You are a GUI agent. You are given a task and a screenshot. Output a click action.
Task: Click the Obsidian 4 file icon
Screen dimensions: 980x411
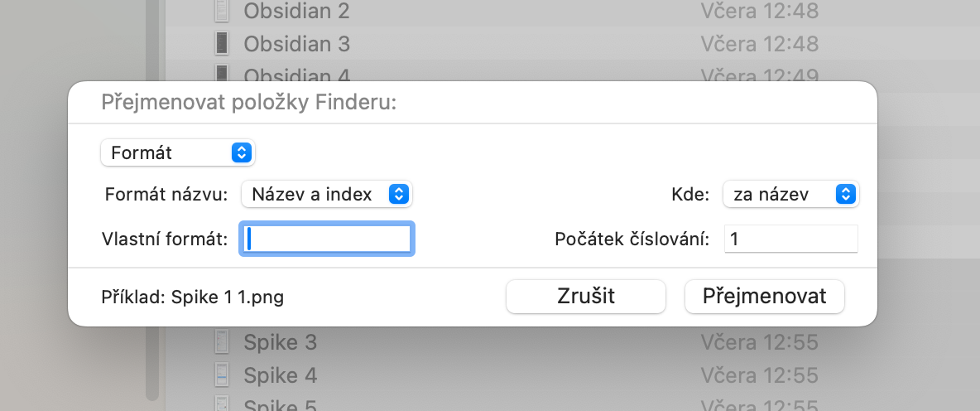point(221,74)
